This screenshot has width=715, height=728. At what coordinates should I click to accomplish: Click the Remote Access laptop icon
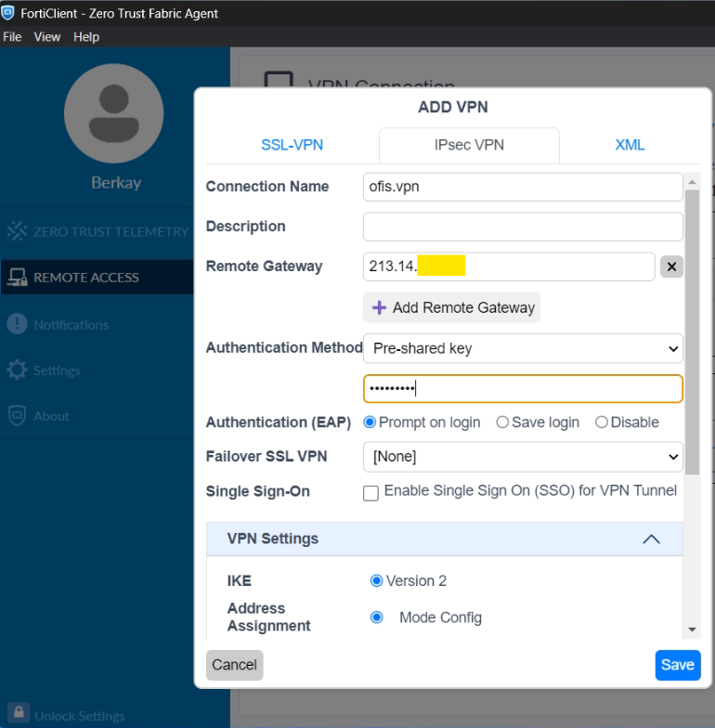coord(17,277)
